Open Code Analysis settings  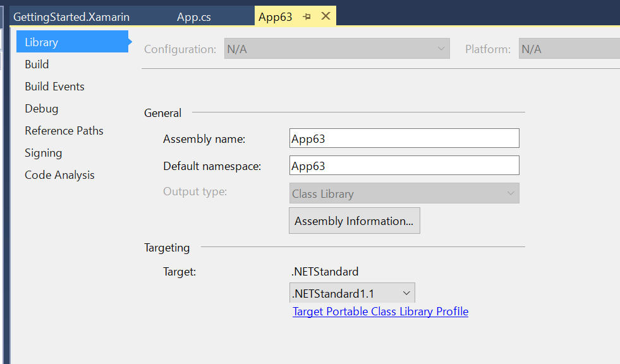pyautogui.click(x=59, y=175)
